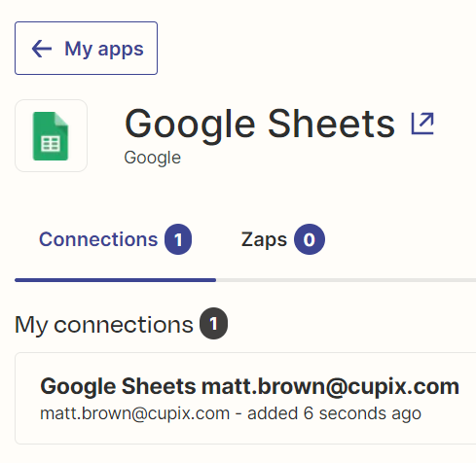Click the matt.brown@cupix.com email in subtitle
This screenshot has width=476, height=463.
point(134,413)
